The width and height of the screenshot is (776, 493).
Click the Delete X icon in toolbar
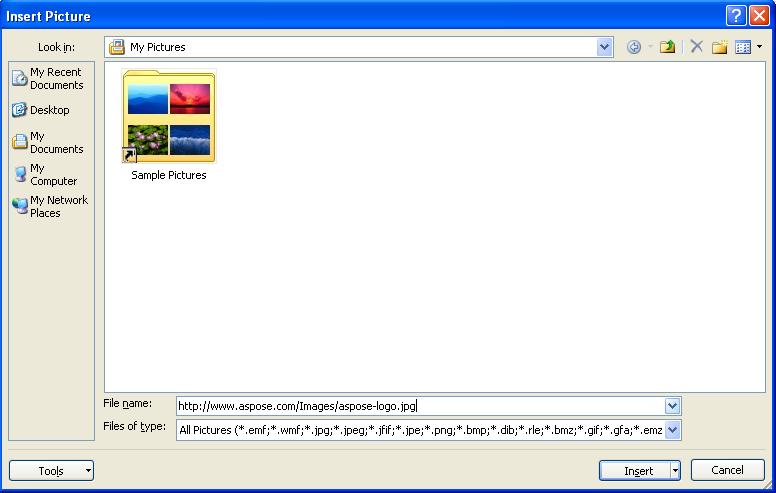pos(696,47)
